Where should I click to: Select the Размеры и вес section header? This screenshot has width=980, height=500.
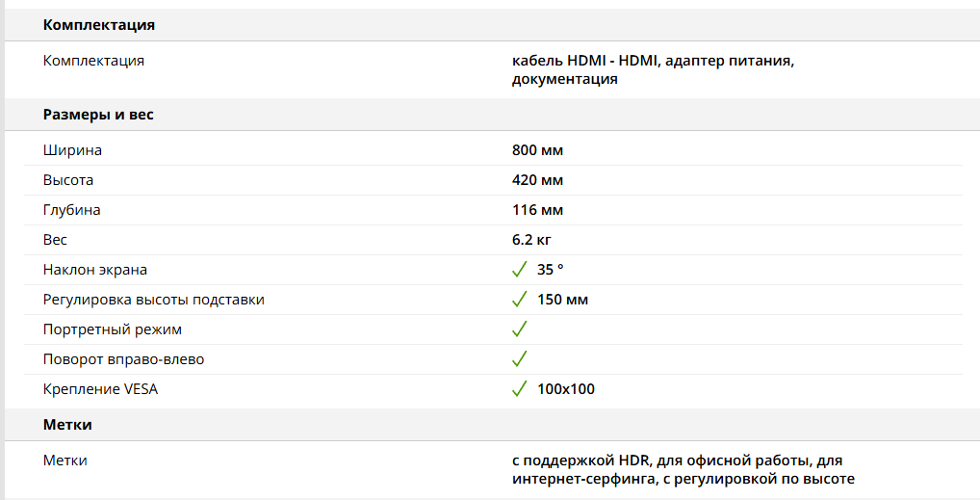[x=98, y=115]
